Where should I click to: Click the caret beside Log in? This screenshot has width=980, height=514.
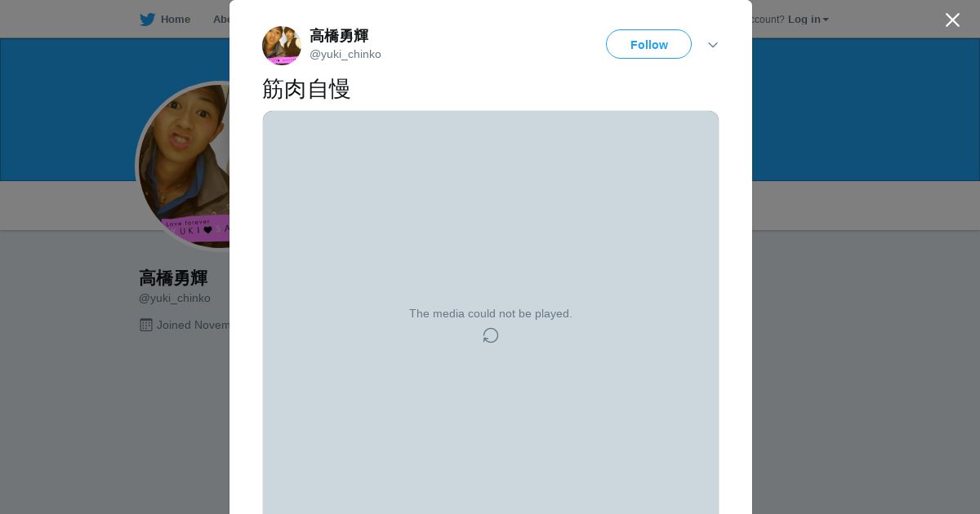[826, 20]
